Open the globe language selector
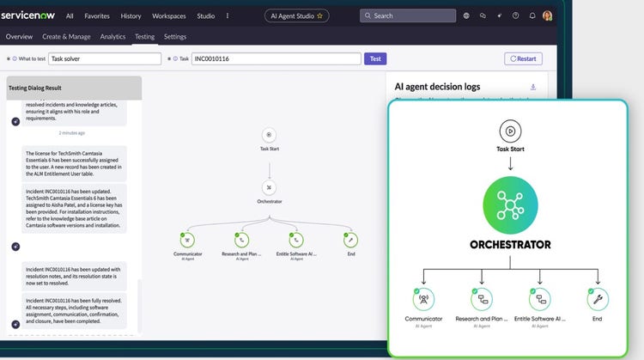The image size is (644, 360). (x=466, y=15)
